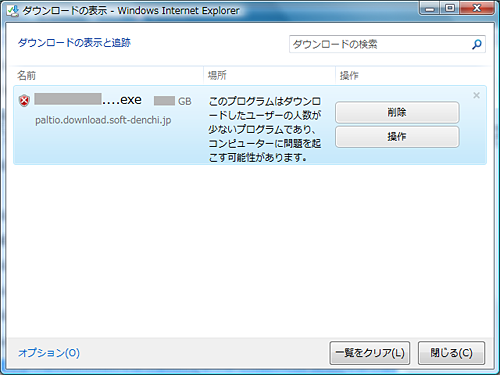Click the paltio.download.soft-denchi.jp source text
Screen dimensions: 500x375
click(103, 120)
